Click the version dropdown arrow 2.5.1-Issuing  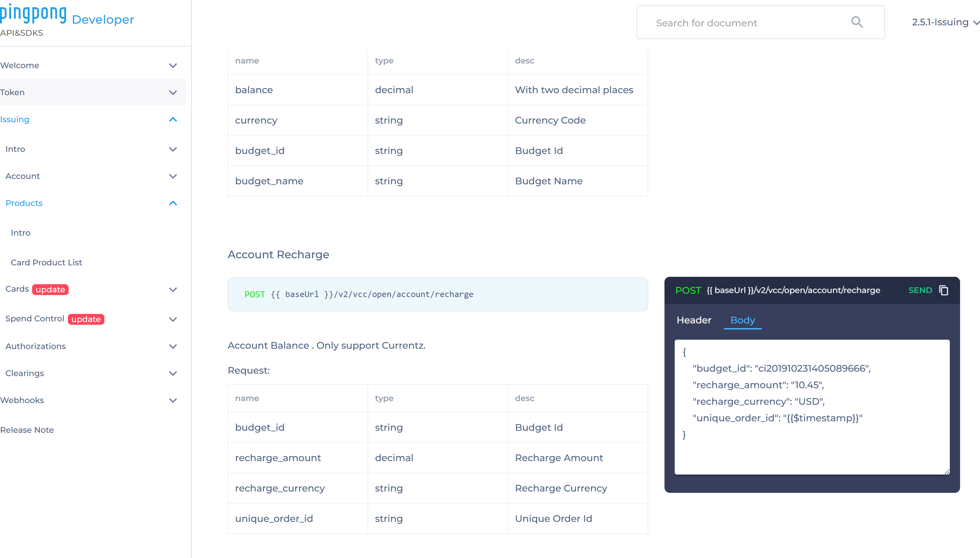click(975, 23)
